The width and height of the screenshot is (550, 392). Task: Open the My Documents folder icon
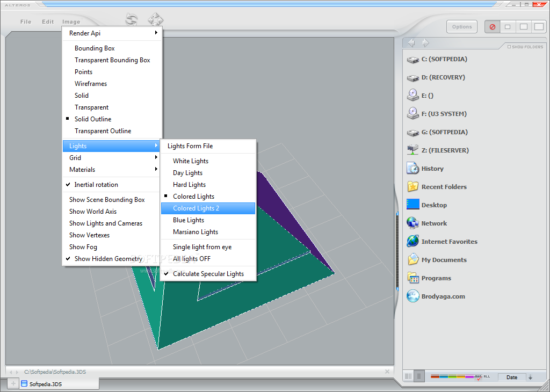[x=413, y=259]
